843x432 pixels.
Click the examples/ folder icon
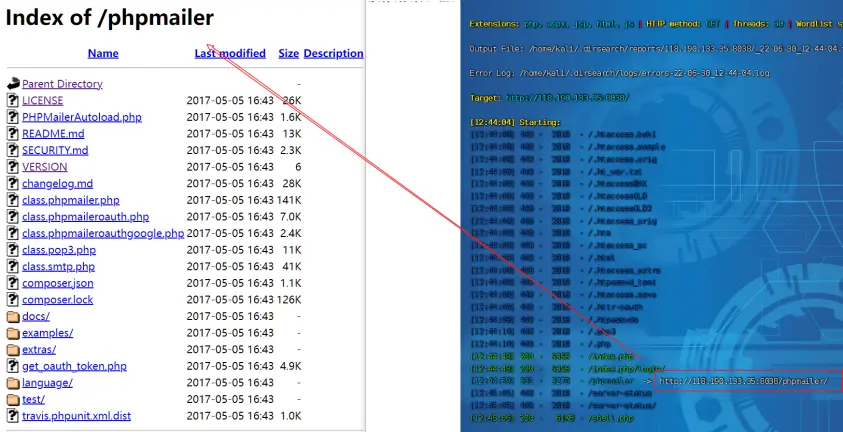click(x=13, y=333)
